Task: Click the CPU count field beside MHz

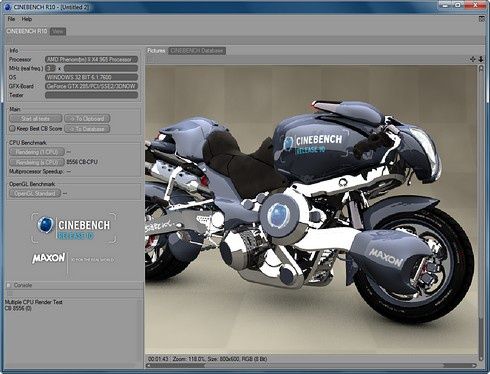Action: tap(50, 68)
